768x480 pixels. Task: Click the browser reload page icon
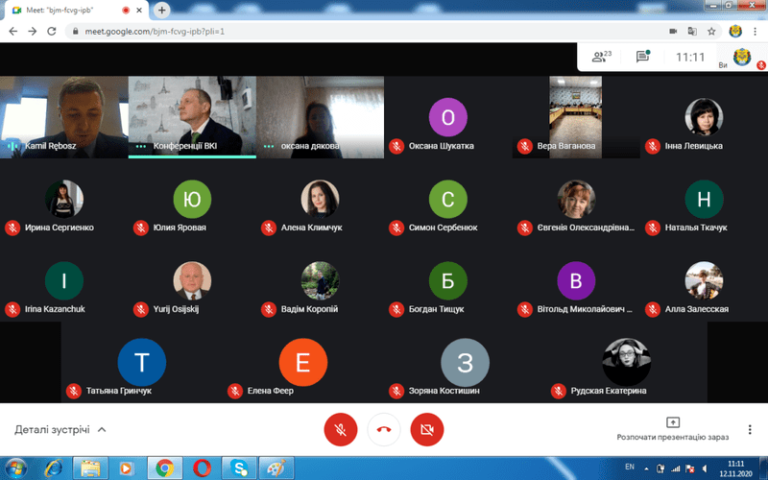(54, 31)
